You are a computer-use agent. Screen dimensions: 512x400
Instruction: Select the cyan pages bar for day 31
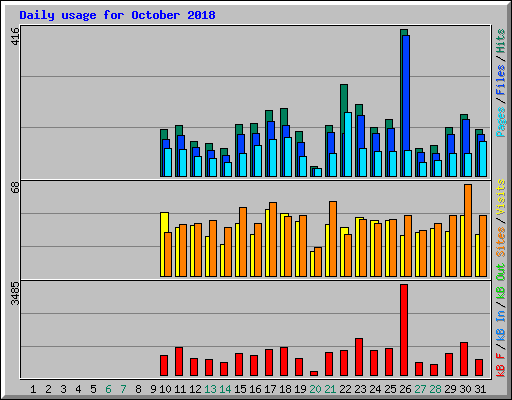[x=483, y=159]
